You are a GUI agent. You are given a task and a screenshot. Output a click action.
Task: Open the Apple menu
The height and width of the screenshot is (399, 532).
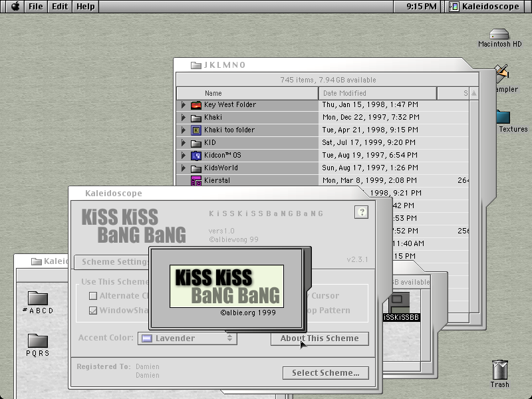pos(15,7)
